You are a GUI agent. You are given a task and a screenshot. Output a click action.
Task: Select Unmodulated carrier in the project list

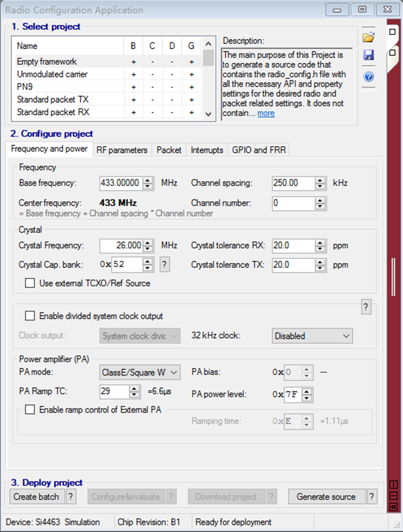(x=52, y=74)
